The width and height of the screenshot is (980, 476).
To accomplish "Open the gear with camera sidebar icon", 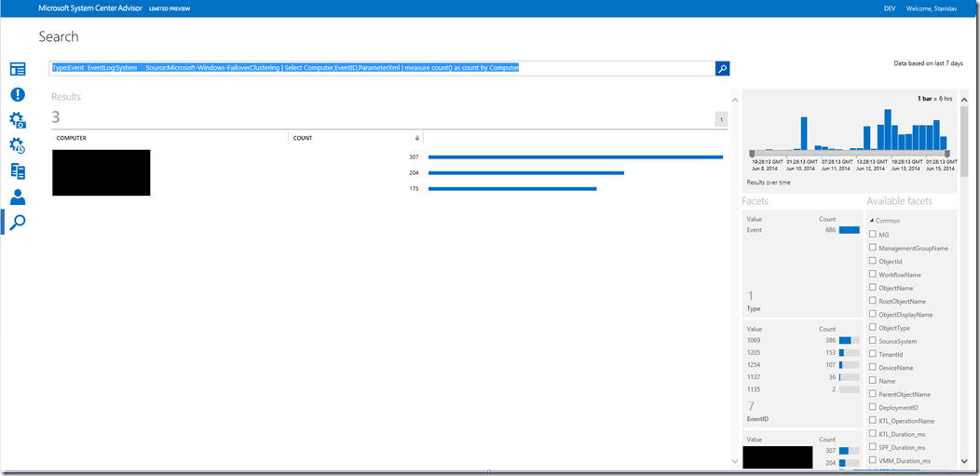I will pyautogui.click(x=18, y=120).
